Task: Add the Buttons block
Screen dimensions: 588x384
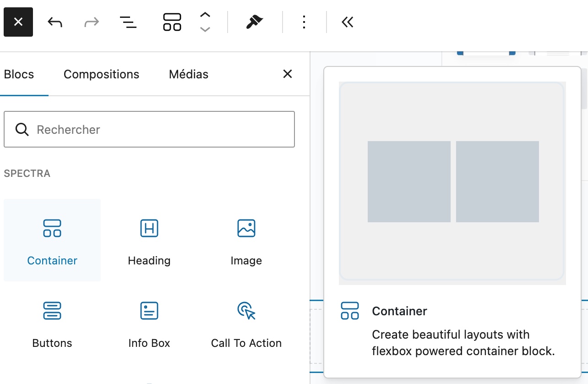Action: point(52,323)
